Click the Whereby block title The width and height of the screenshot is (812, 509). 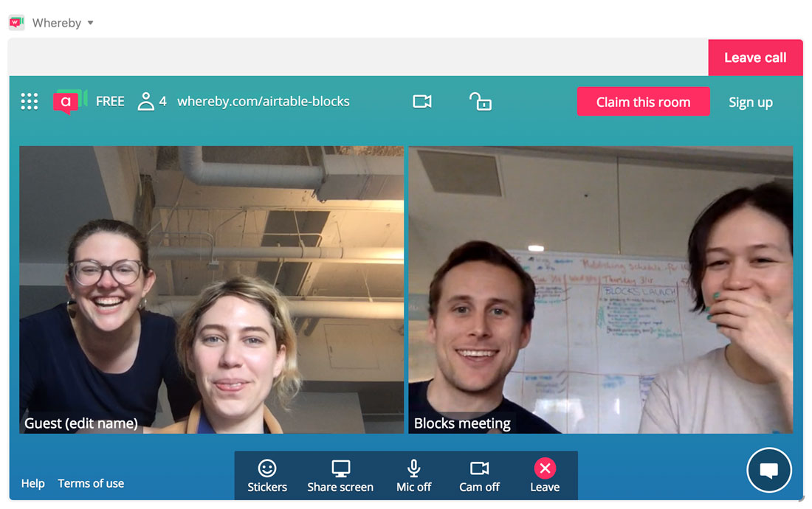point(56,23)
